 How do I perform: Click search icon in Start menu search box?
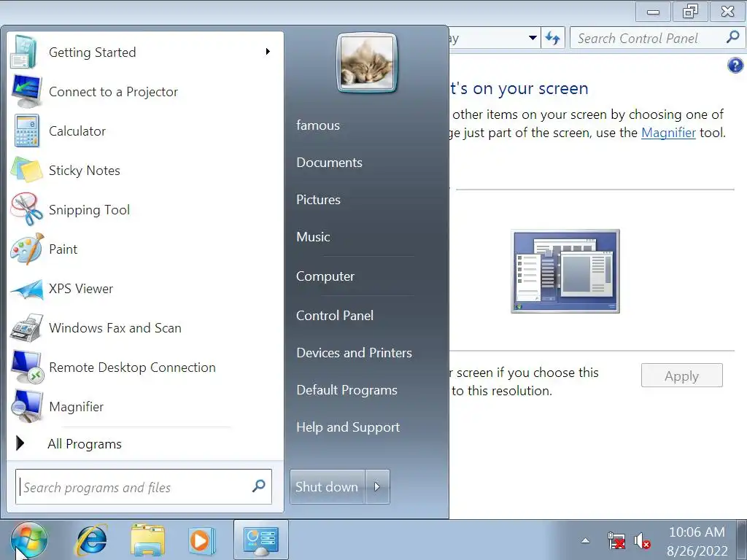click(259, 486)
